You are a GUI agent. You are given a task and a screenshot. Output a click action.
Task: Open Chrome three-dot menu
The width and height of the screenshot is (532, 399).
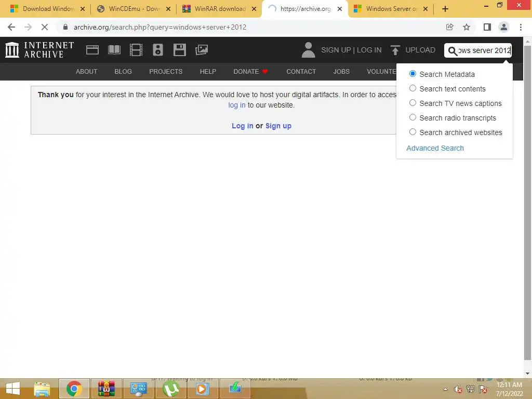pos(521,27)
